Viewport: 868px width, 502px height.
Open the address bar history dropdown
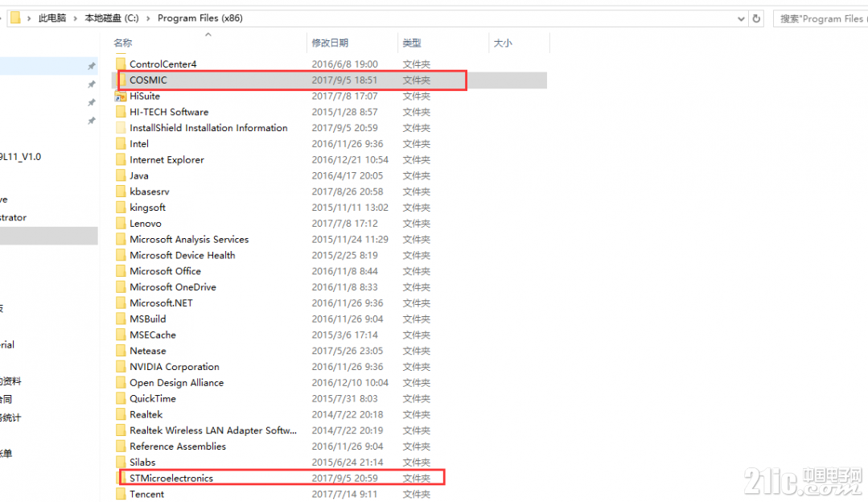(741, 19)
